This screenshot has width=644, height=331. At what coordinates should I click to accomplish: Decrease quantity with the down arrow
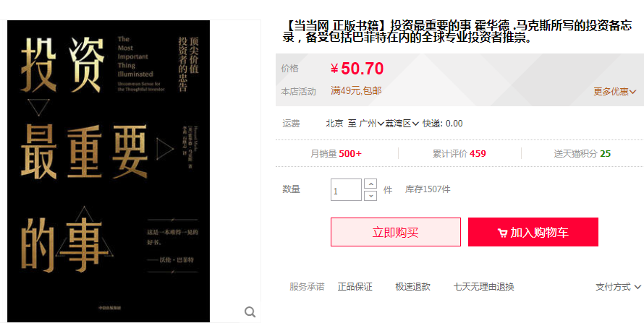[370, 195]
